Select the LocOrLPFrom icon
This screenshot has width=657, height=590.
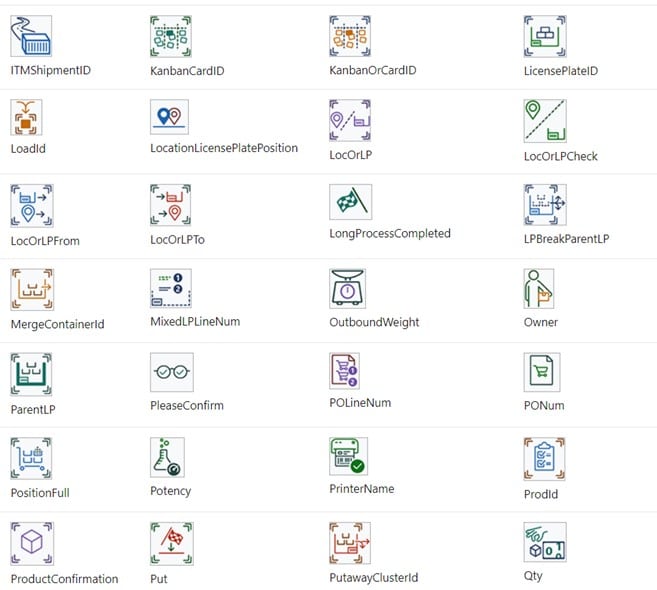[x=32, y=206]
